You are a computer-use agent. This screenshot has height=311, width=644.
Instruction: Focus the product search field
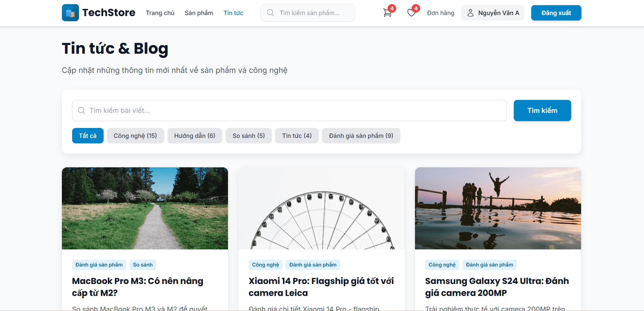click(x=308, y=13)
